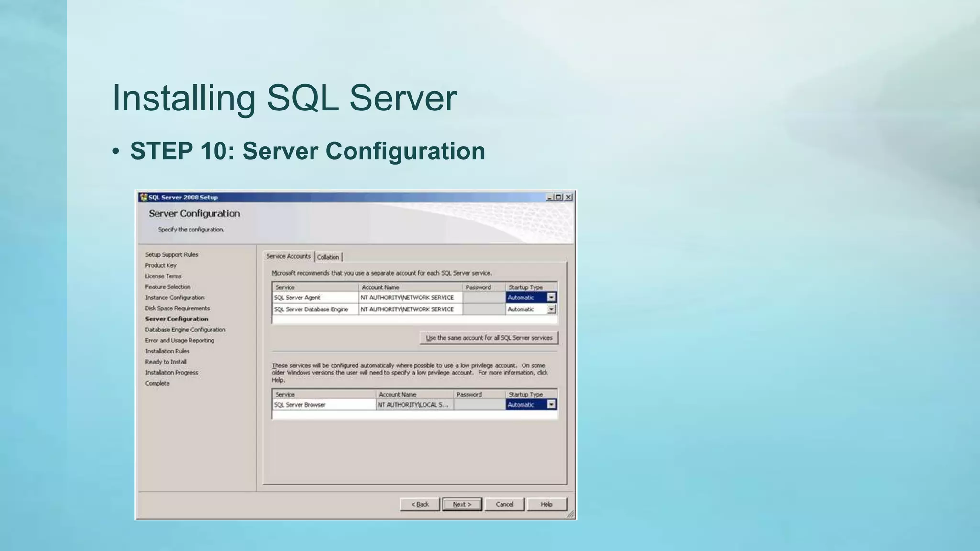
Task: Switch to the Collation tab
Action: [x=328, y=257]
